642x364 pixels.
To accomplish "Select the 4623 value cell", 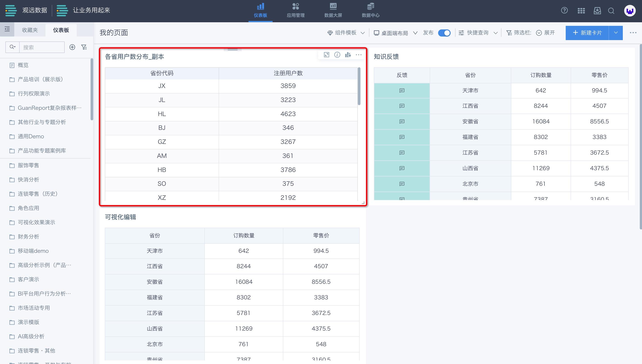I will point(288,114).
